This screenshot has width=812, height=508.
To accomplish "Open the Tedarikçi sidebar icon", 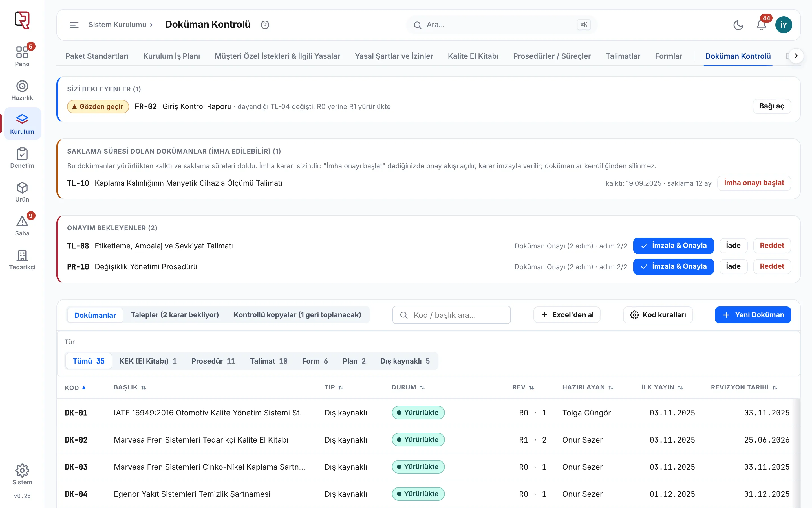I will pos(22,260).
